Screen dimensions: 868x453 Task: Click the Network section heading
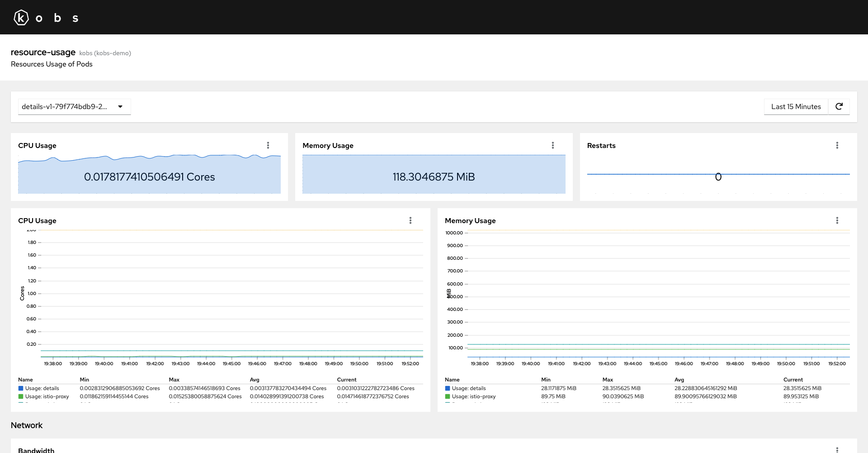click(27, 425)
